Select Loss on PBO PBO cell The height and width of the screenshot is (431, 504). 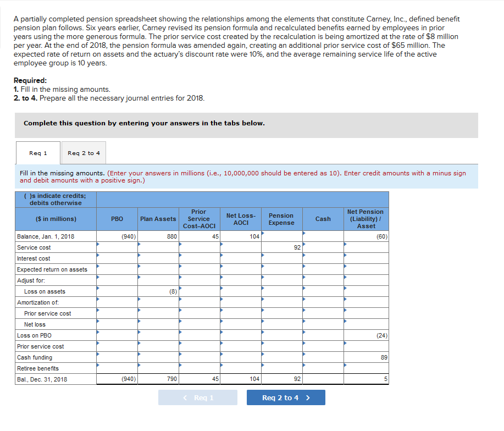tap(117, 335)
